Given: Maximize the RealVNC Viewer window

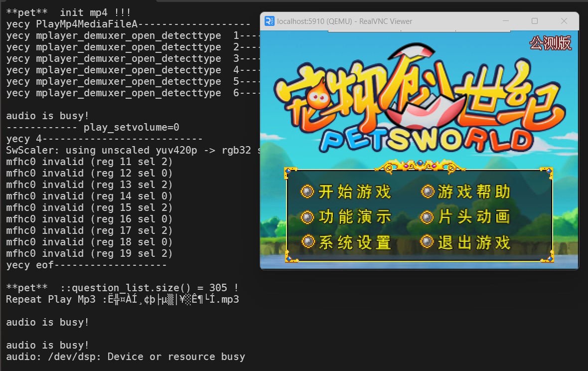Looking at the screenshot, I should tap(535, 21).
